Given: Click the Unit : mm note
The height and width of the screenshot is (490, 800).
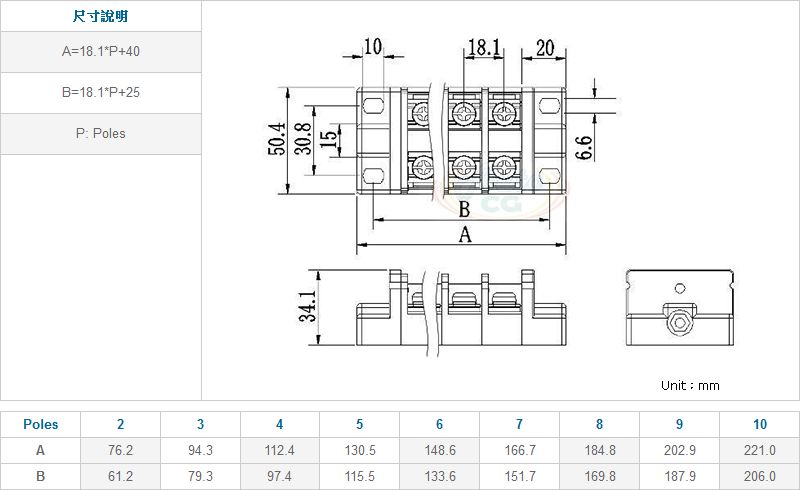Looking at the screenshot, I should [690, 385].
